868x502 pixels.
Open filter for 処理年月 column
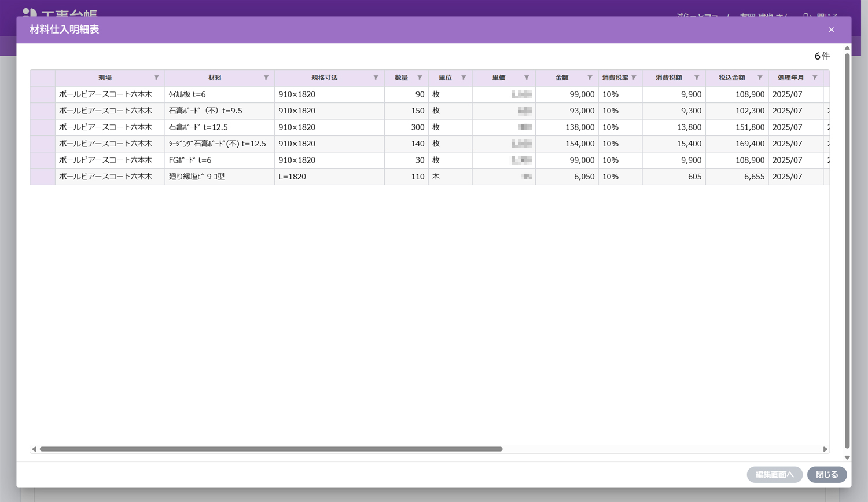tap(815, 78)
